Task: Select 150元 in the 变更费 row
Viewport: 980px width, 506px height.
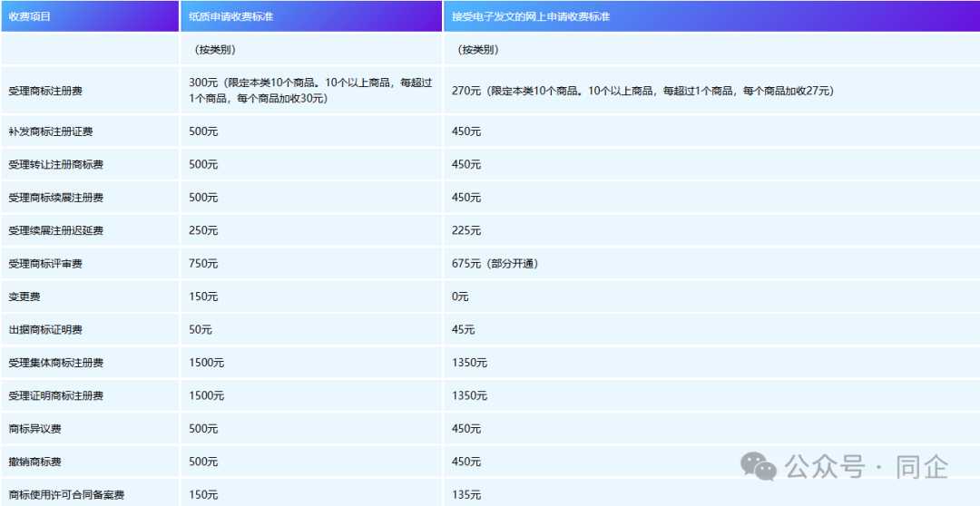Action: (204, 297)
